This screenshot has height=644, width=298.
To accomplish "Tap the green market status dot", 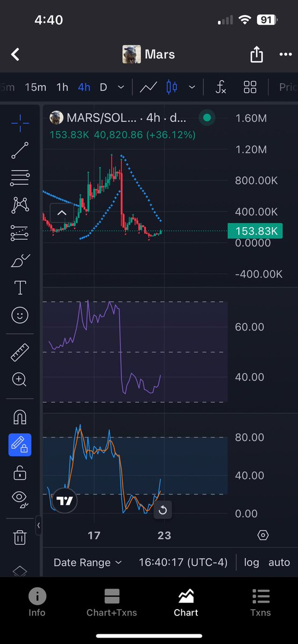I will pyautogui.click(x=207, y=118).
